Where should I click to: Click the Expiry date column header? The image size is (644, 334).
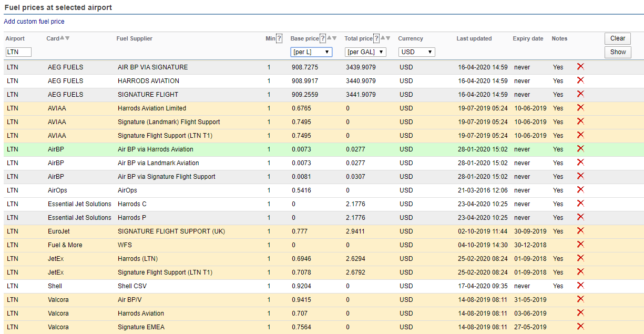coord(528,38)
